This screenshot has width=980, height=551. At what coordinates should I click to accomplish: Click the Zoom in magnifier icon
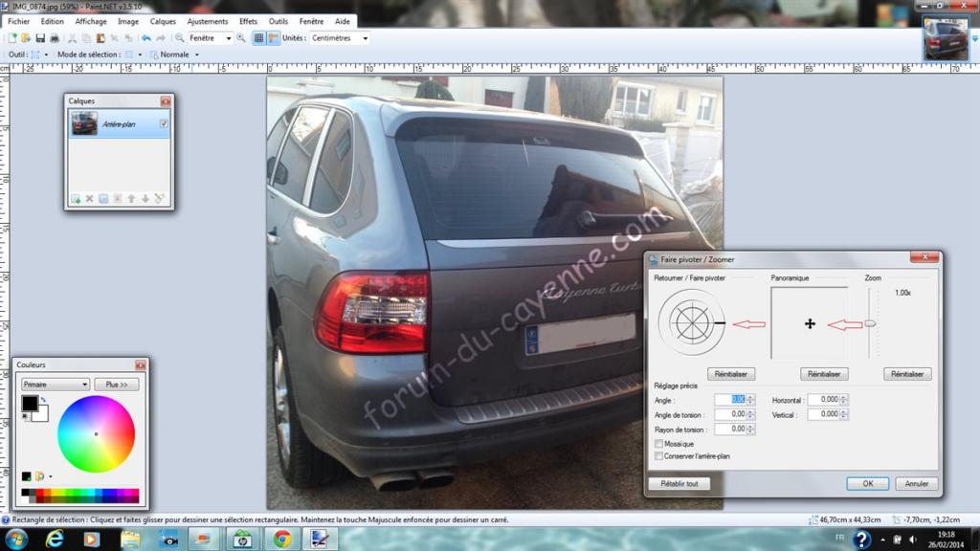[x=240, y=38]
